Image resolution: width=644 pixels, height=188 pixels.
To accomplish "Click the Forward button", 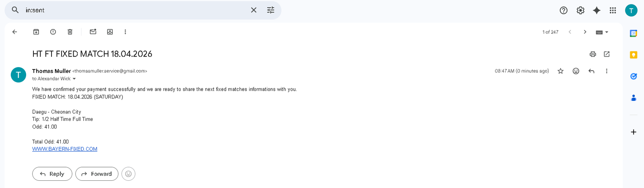I will [97, 174].
